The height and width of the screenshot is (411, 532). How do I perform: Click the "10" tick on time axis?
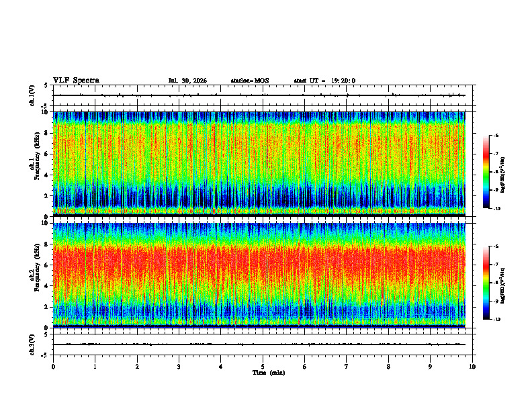(x=472, y=367)
